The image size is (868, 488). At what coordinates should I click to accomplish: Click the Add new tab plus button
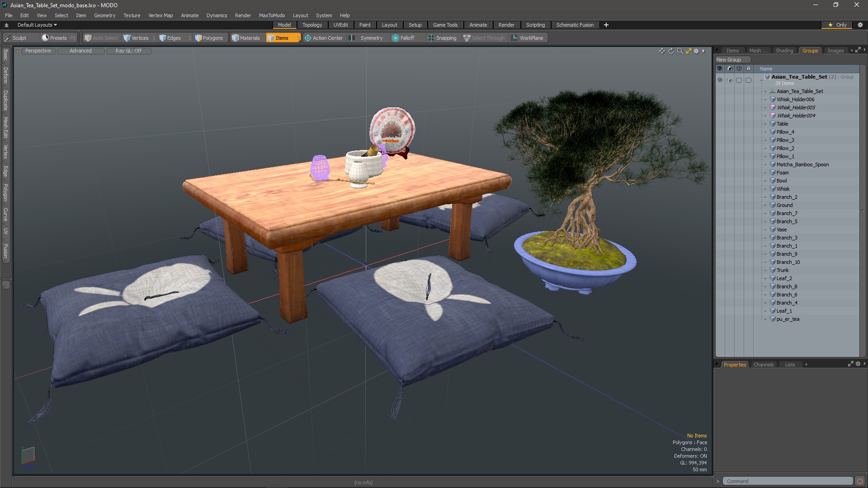point(607,24)
